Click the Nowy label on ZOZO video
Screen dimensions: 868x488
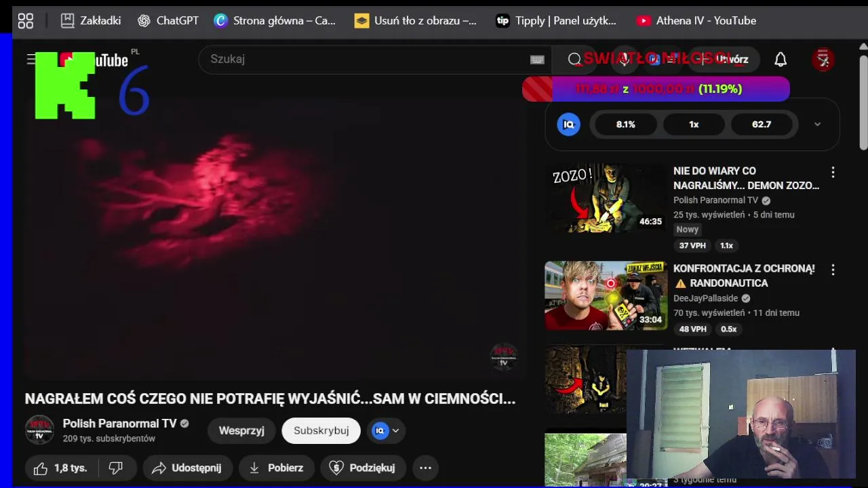688,229
